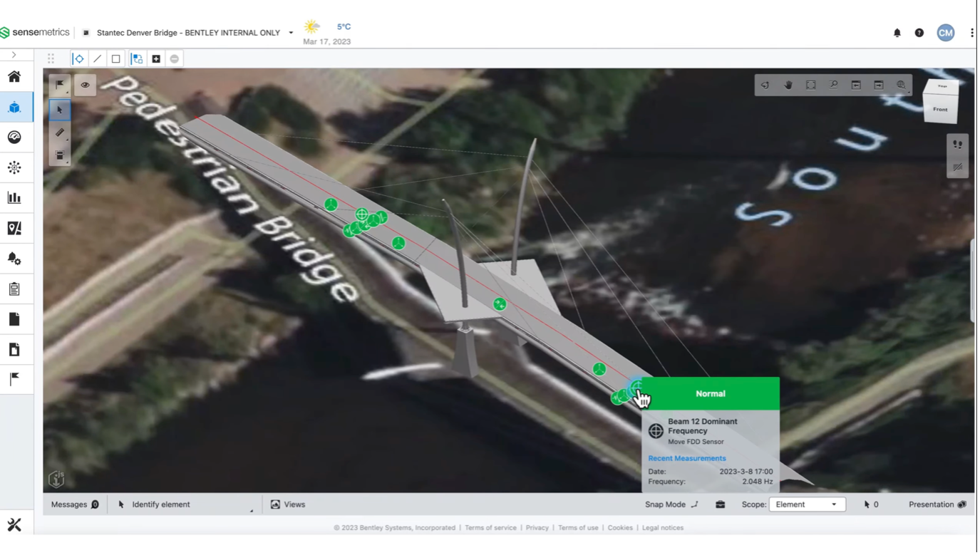Image resolution: width=980 pixels, height=555 pixels.
Task: Toggle the eye visibility button
Action: point(85,85)
